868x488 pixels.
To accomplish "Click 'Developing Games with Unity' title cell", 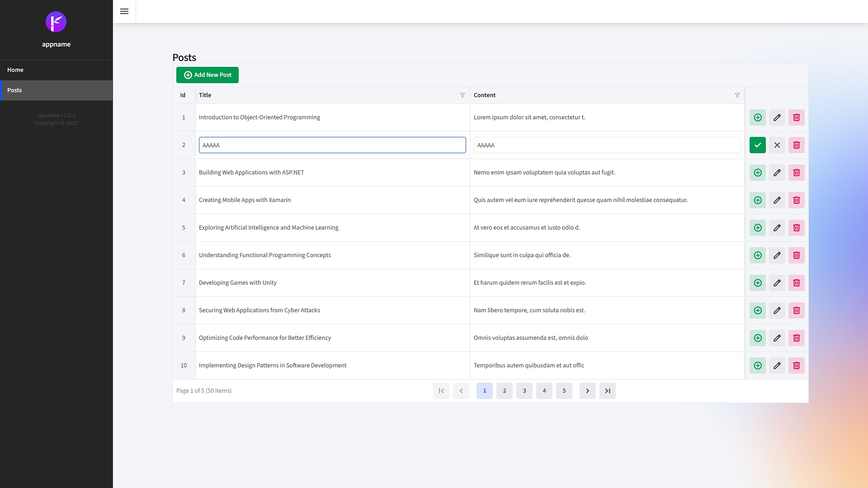I will tap(332, 283).
